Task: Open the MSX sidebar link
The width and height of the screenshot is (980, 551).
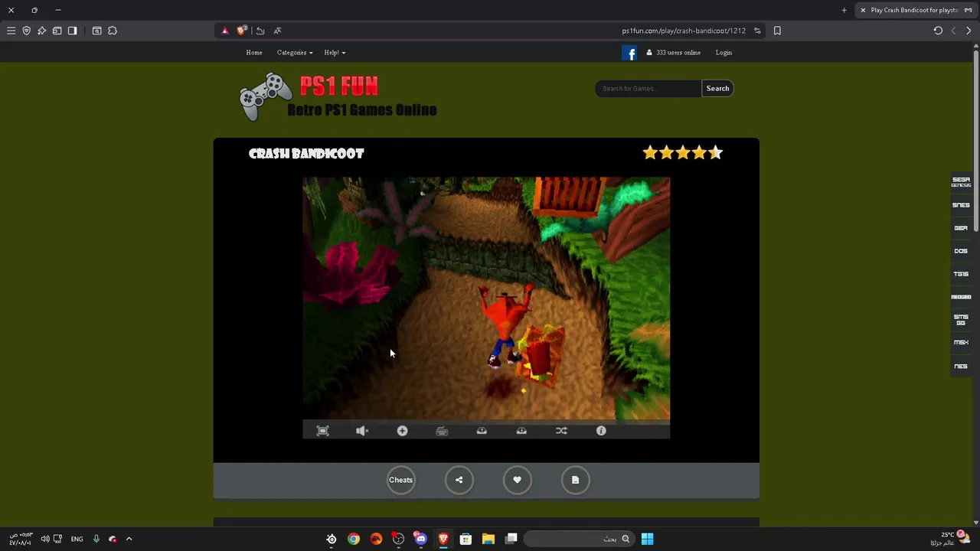Action: 961,343
